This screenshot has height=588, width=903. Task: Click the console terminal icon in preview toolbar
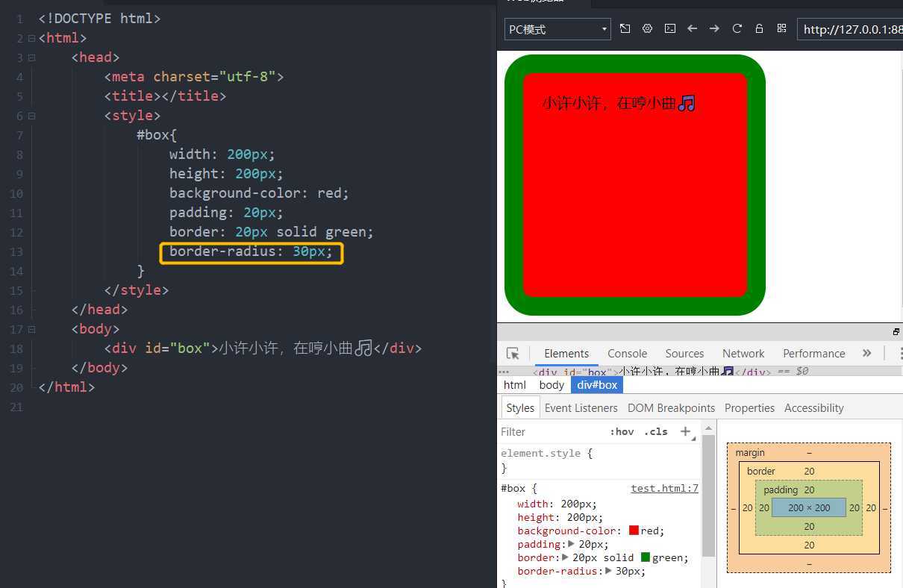point(670,28)
